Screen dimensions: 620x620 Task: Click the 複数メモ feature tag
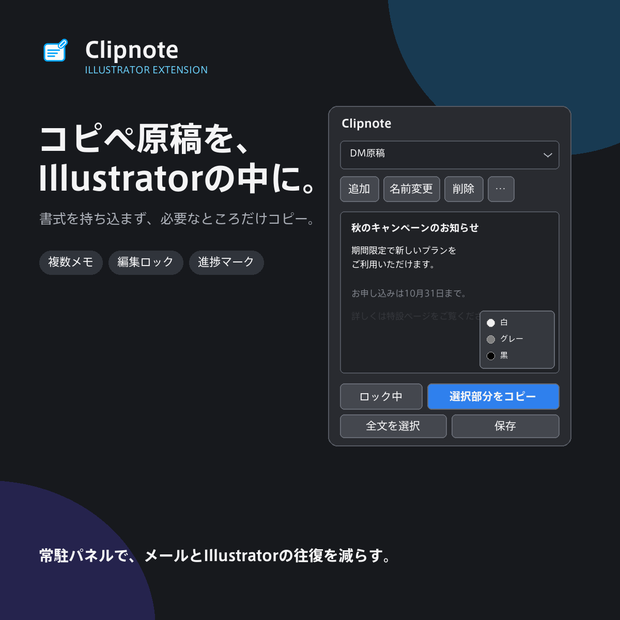point(71,262)
